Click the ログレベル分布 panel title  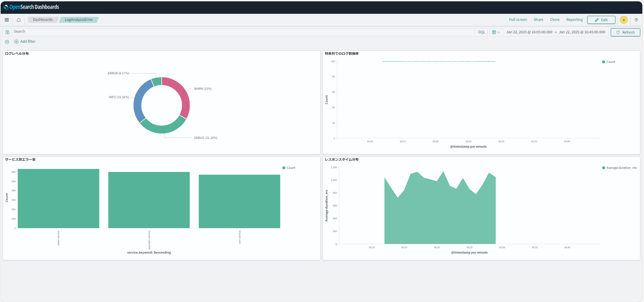[17, 53]
